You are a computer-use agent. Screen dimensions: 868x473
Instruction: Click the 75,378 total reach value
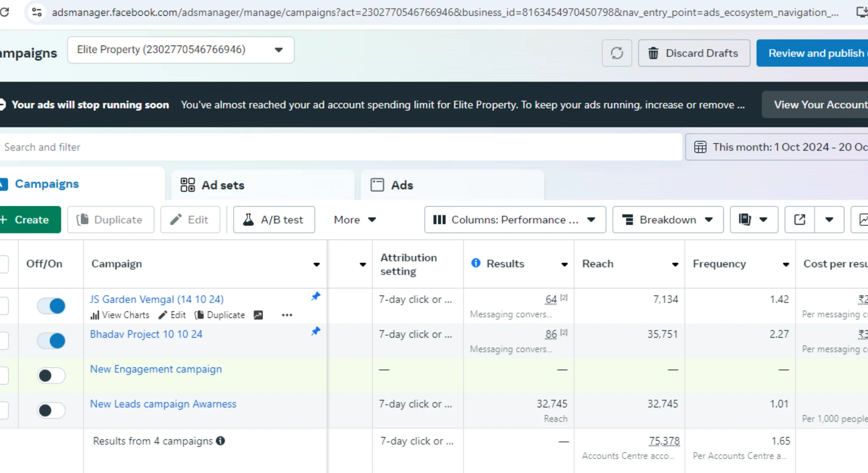[x=664, y=441]
